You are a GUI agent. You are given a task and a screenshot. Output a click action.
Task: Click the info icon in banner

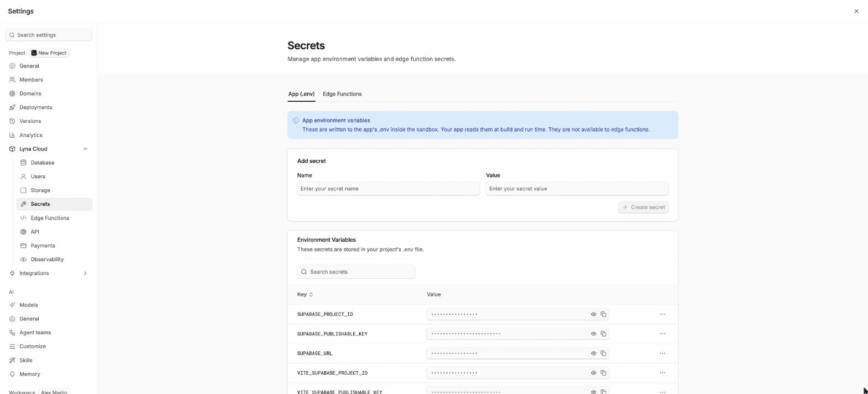[296, 121]
